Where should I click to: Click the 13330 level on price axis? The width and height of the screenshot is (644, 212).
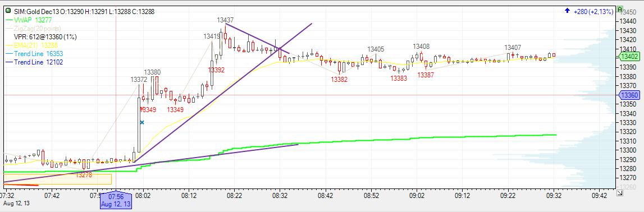628,123
